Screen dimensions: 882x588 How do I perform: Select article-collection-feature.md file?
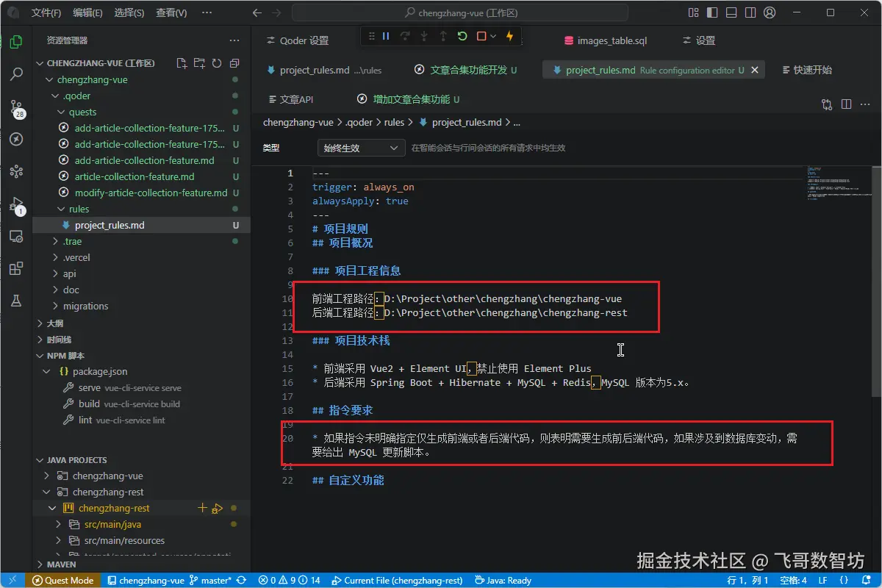click(135, 176)
